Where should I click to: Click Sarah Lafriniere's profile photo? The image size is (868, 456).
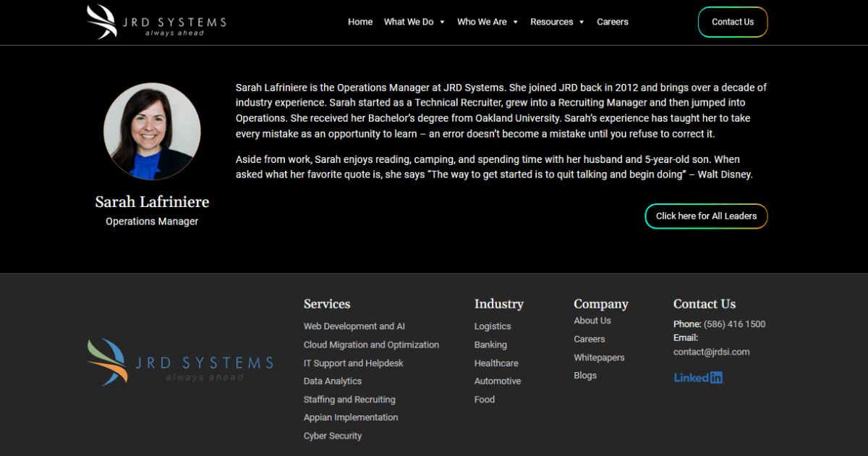click(x=152, y=130)
